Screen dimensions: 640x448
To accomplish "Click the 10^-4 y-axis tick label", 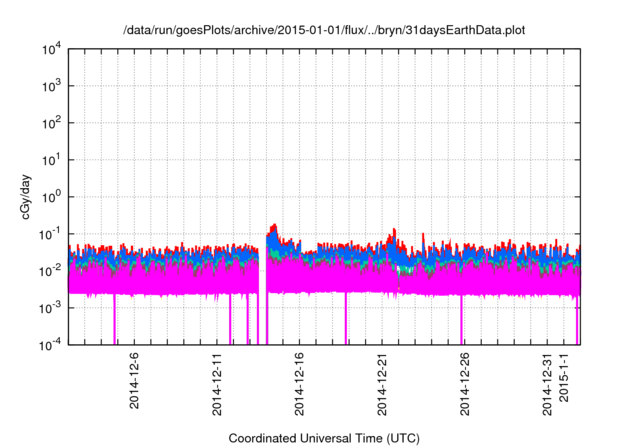I will click(x=50, y=343).
